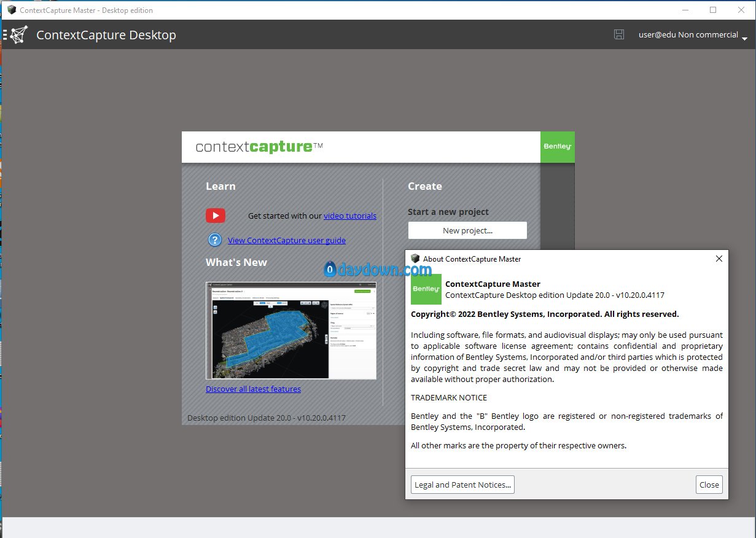
Task: Follow the Discover all latest features link
Action: click(x=253, y=389)
